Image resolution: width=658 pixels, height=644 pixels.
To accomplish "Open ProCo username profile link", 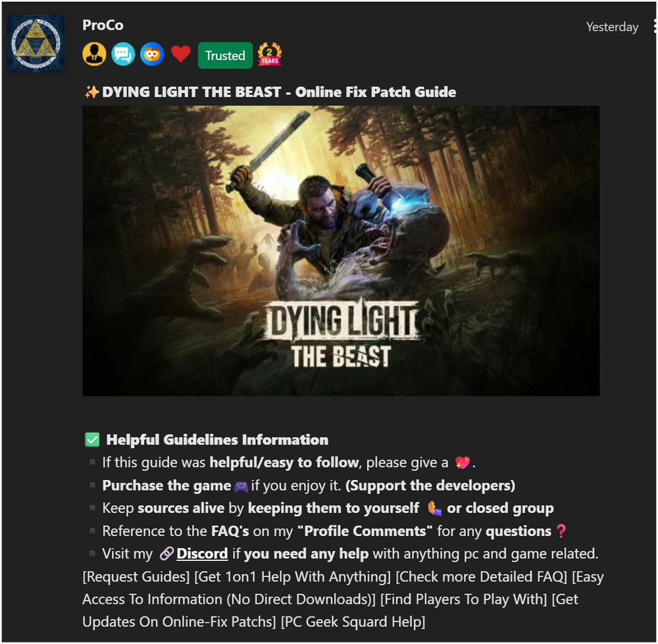I will tap(103, 25).
